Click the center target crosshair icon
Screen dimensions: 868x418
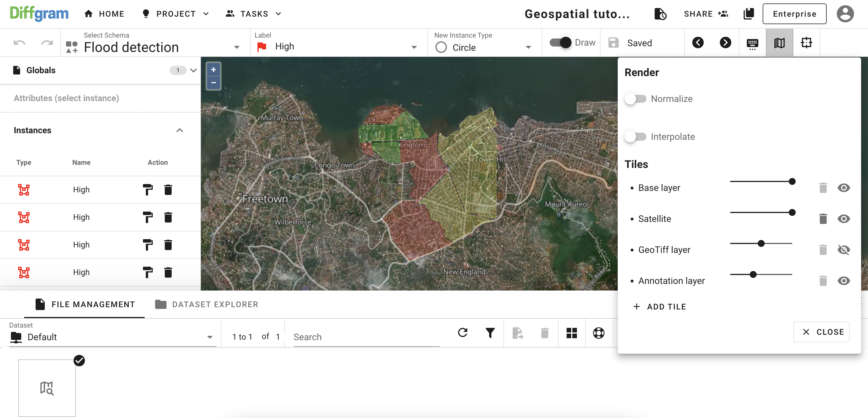[806, 43]
